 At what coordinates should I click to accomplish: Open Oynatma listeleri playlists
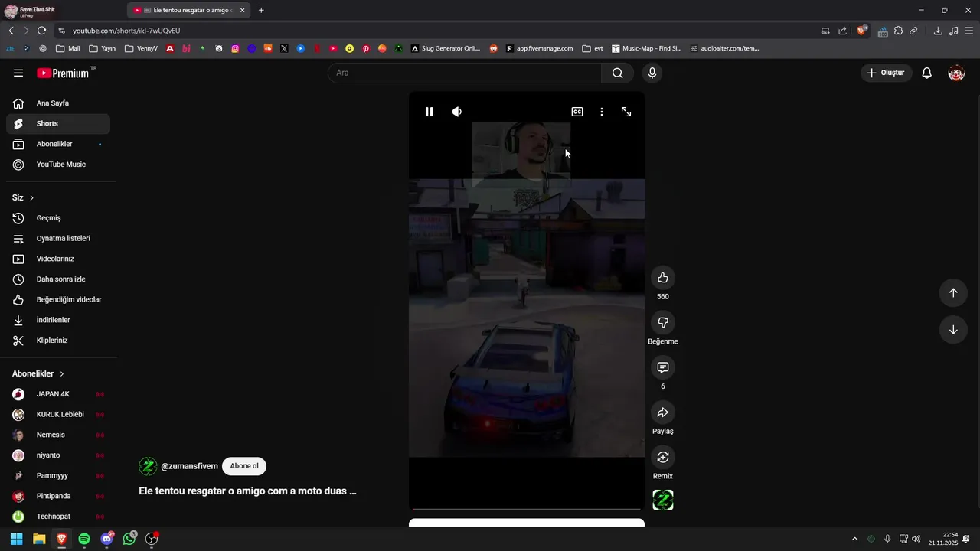click(x=58, y=238)
